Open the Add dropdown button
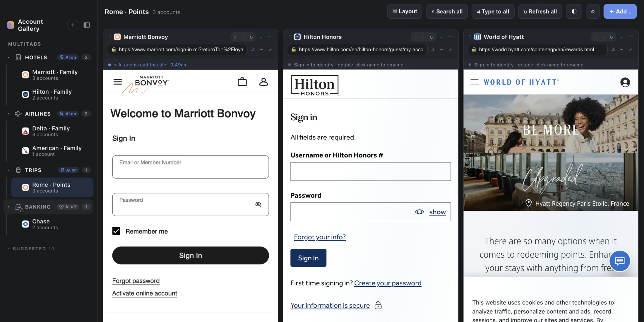The image size is (644, 322). point(620,12)
